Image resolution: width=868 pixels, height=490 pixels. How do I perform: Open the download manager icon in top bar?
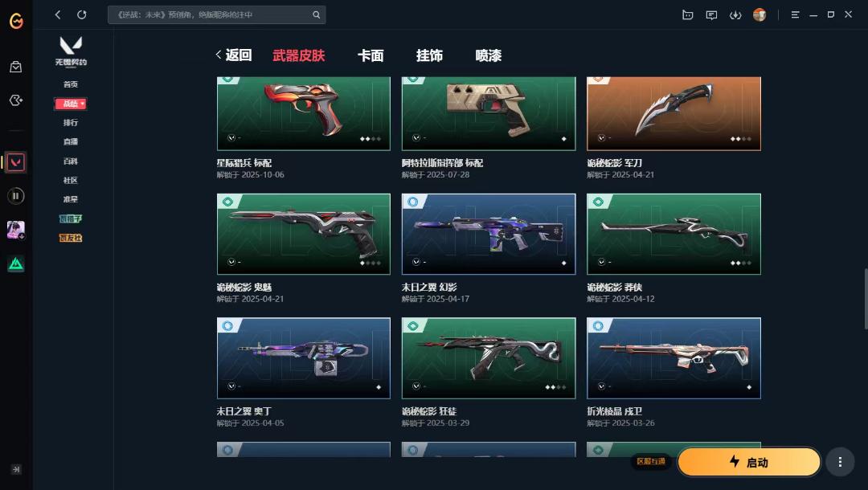pyautogui.click(x=735, y=15)
